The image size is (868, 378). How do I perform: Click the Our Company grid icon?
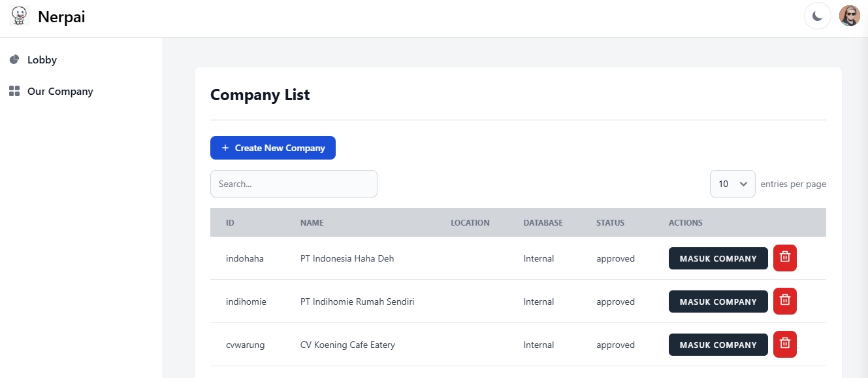[14, 92]
